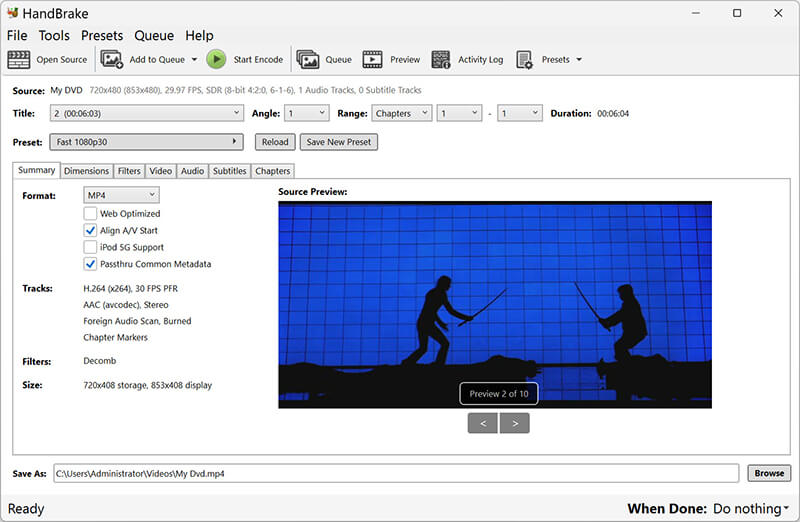The width and height of the screenshot is (800, 522).
Task: Click the Save As file path field
Action: click(x=396, y=473)
